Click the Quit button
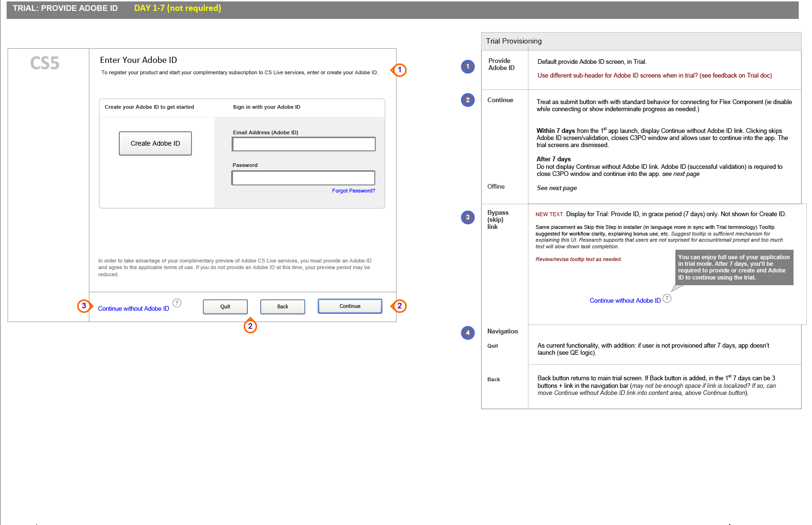The image size is (812, 525). click(225, 306)
